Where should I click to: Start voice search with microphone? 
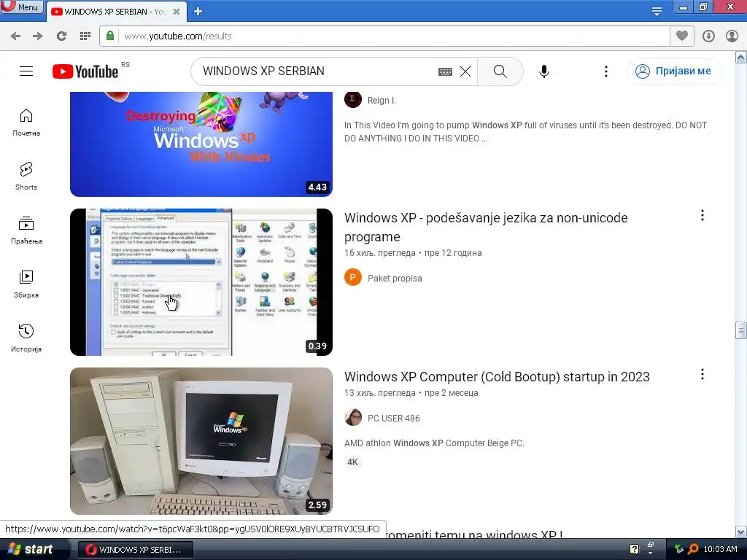[x=544, y=71]
